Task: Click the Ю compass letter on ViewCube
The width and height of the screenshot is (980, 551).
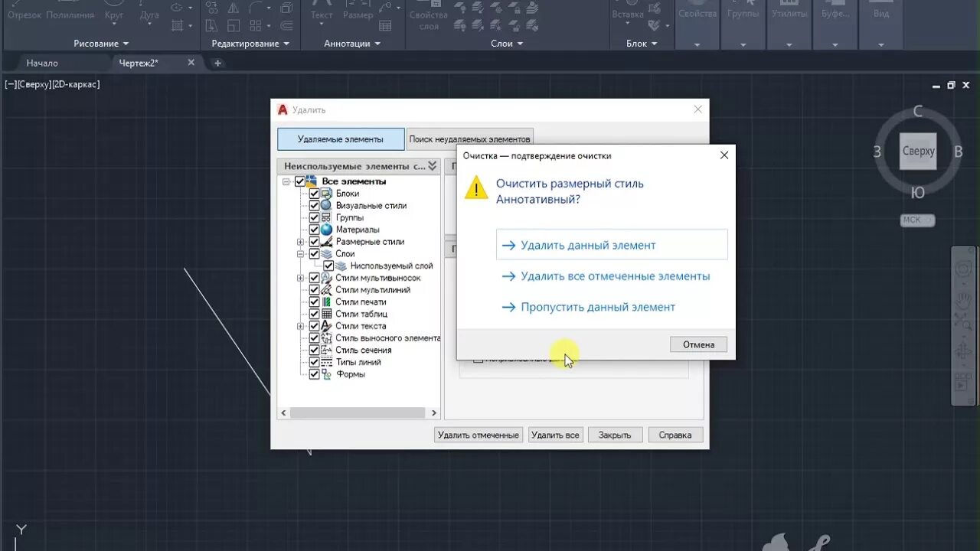Action: 918,192
